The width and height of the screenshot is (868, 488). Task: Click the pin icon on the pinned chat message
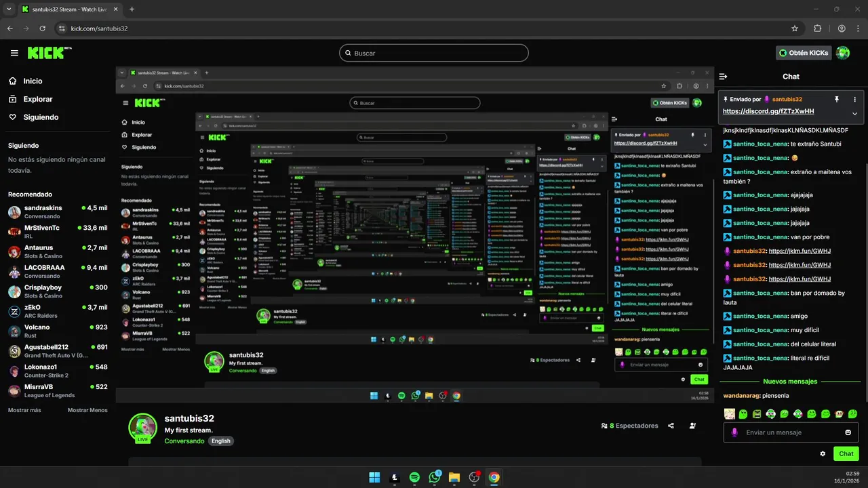point(837,99)
